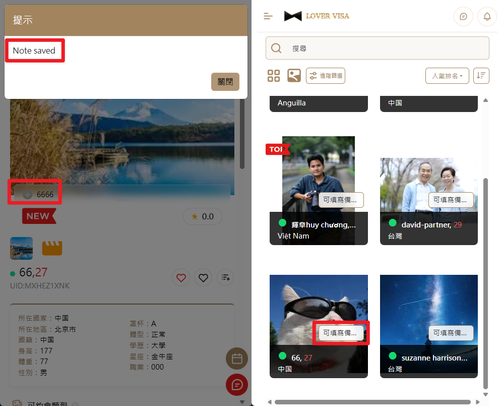
Task: Click the UID:MXHEZ1XNK text
Action: coord(40,286)
